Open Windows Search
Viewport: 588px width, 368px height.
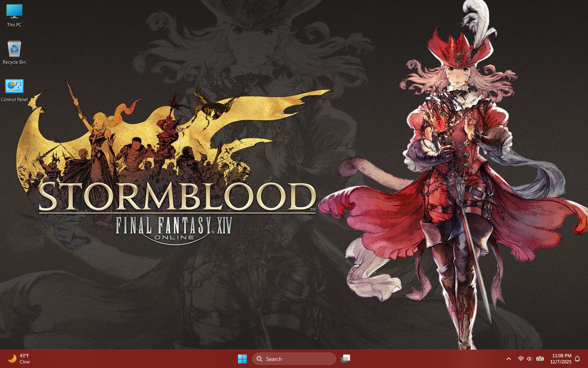click(x=293, y=358)
